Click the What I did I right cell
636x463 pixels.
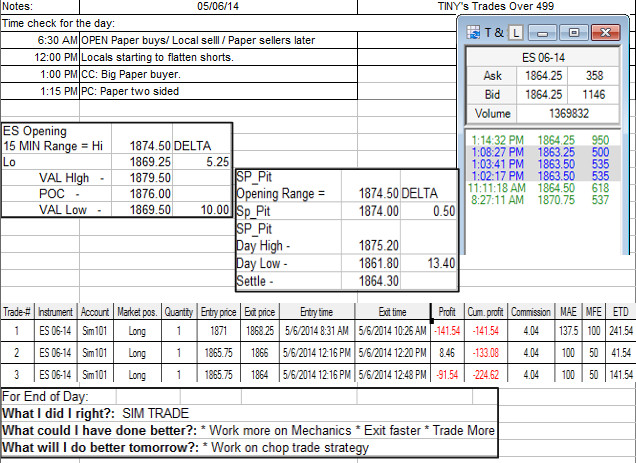[249, 413]
